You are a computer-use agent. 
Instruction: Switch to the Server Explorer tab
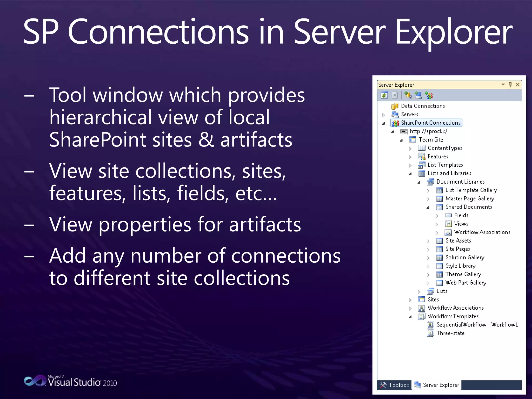437,385
